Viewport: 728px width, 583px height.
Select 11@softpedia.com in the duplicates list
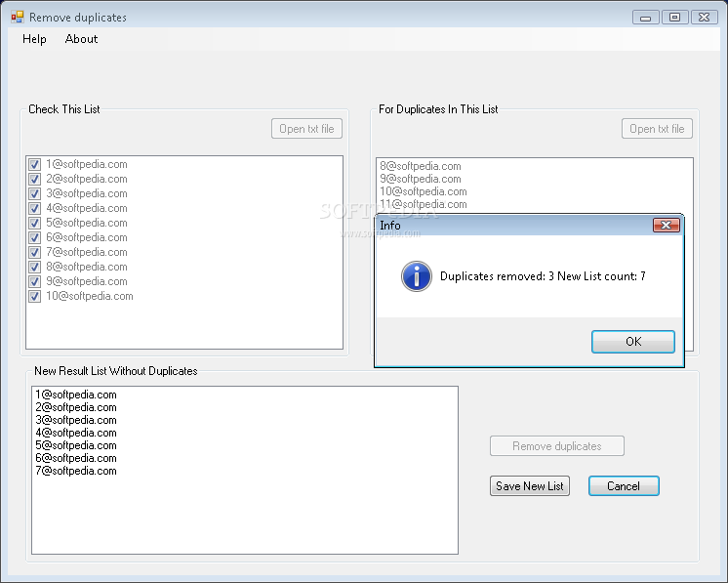point(424,204)
